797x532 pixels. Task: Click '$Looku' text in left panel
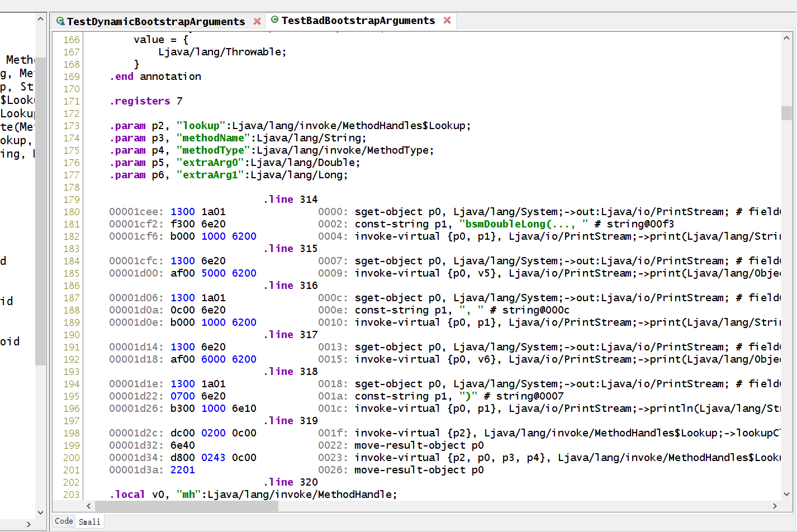point(17,100)
